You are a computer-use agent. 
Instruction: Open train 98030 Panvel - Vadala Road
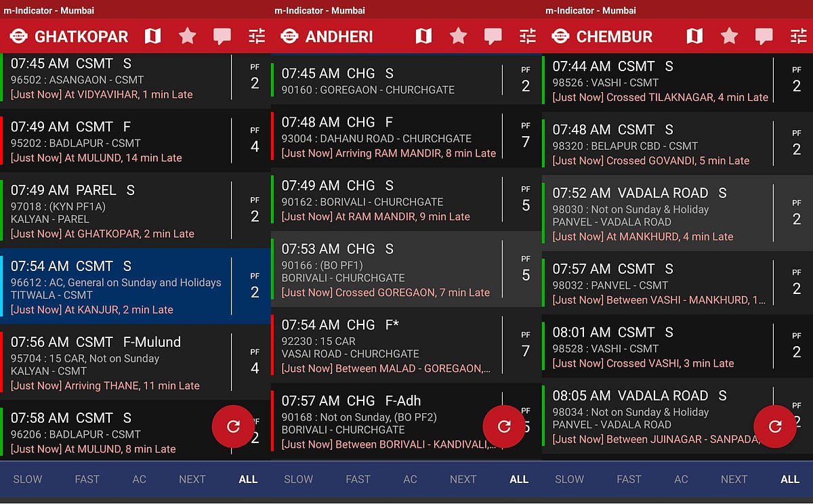coord(677,213)
